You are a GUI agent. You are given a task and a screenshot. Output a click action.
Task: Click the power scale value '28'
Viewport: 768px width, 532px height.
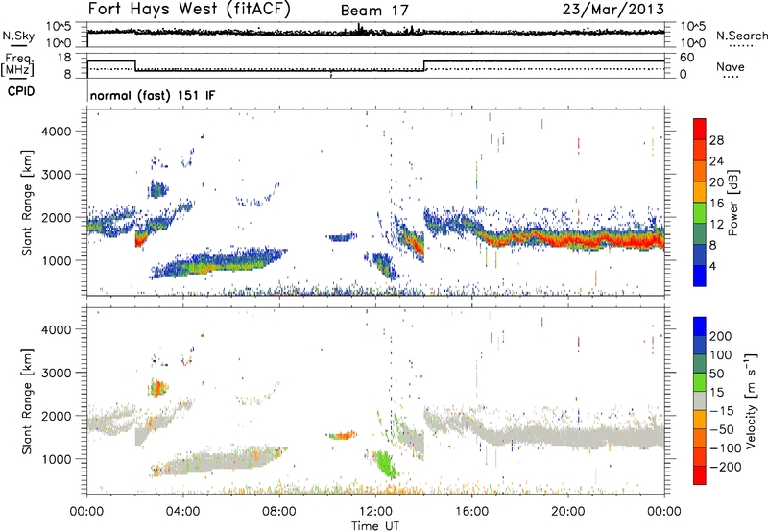coord(716,140)
